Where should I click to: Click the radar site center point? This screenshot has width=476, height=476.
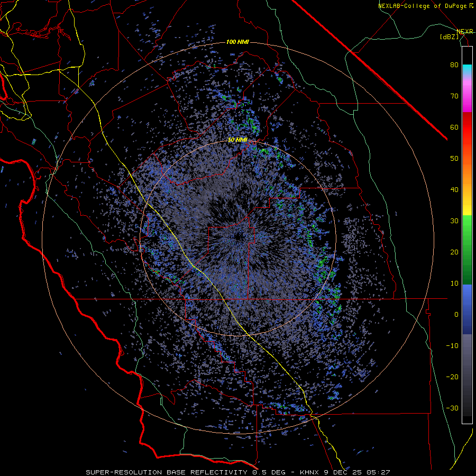point(238,237)
